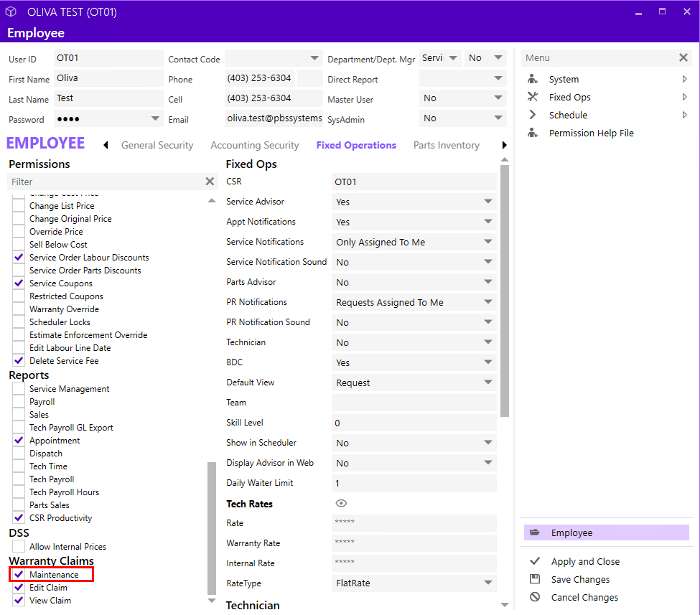Uncheck Service Order Labour Discounts checkbox
Screen dimensions: 700x615
click(18, 257)
